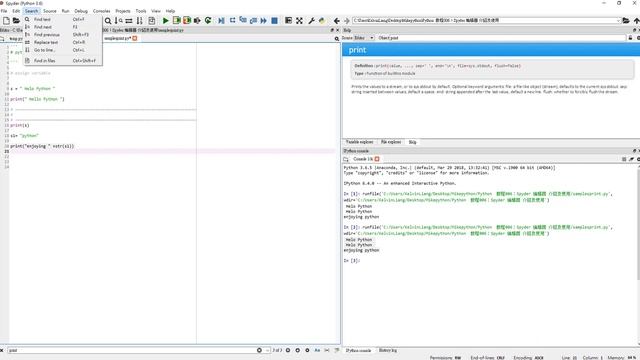
Task: Run the current selection or line
Action: tap(197, 20)
